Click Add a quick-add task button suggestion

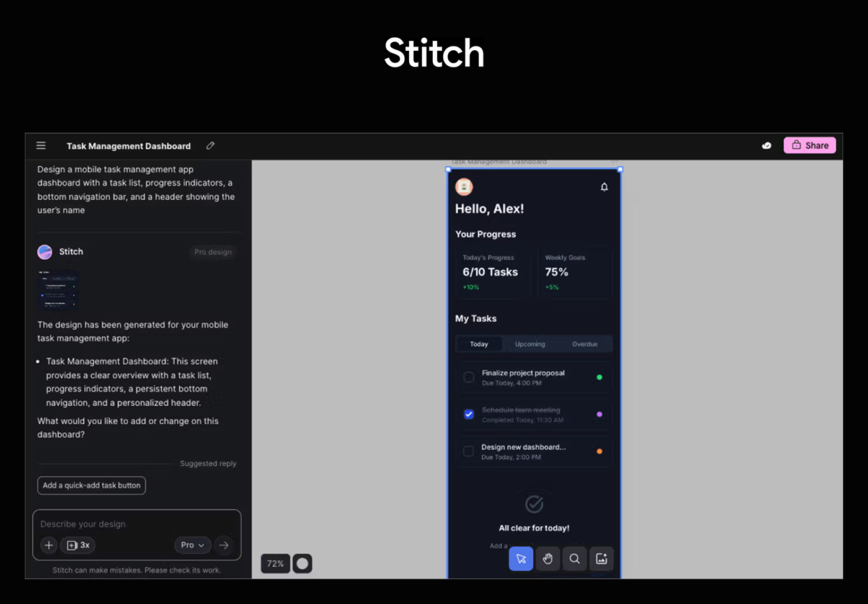pos(92,486)
